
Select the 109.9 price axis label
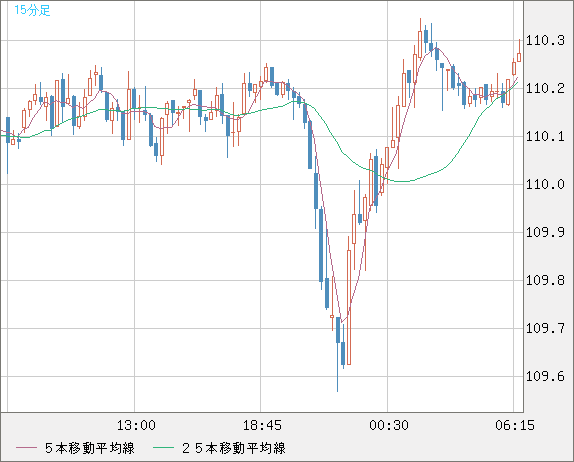545,232
